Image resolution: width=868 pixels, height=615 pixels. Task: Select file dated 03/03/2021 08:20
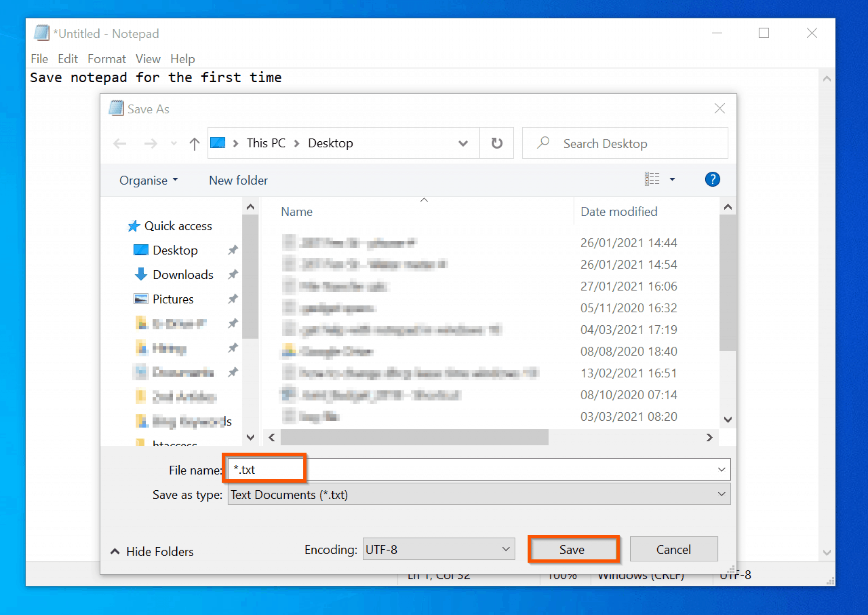[479, 417]
